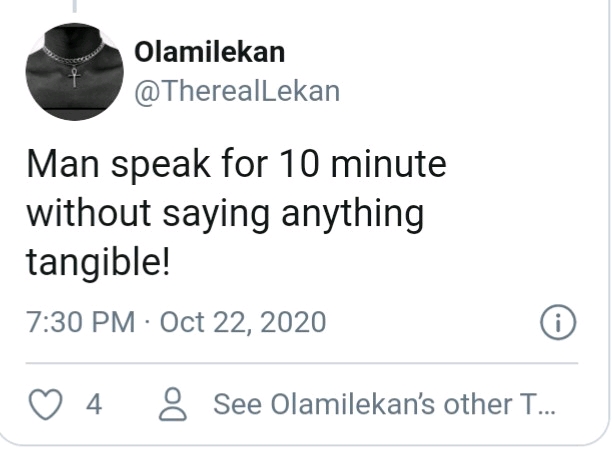
Task: Open Olamilekan's profile picture
Action: pos(73,71)
